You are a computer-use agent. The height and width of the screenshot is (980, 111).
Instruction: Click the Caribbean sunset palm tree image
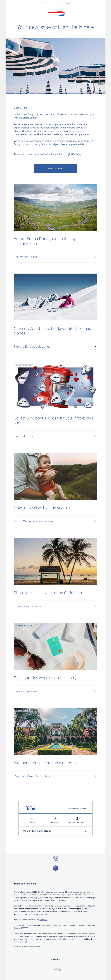pos(55,561)
